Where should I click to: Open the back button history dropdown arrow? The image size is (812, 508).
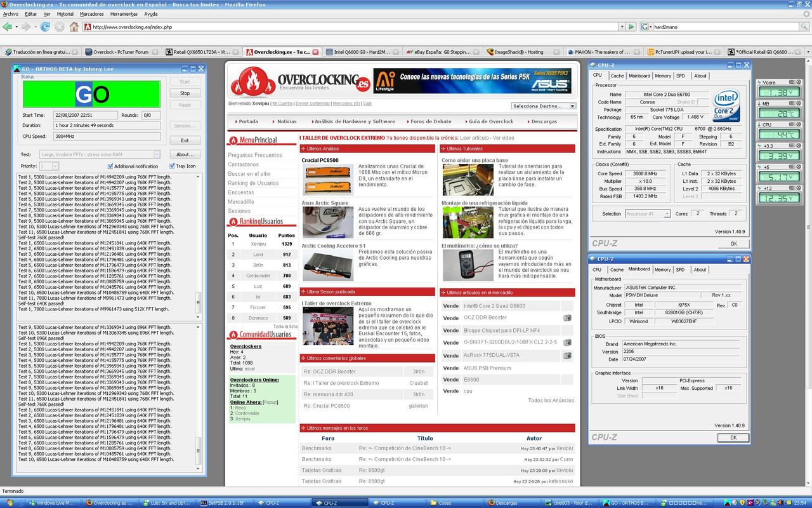[16, 27]
